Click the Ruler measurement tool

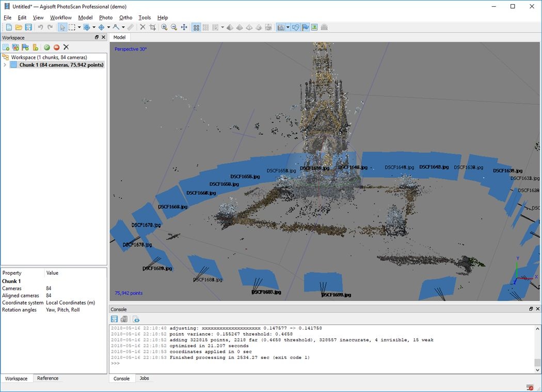131,27
